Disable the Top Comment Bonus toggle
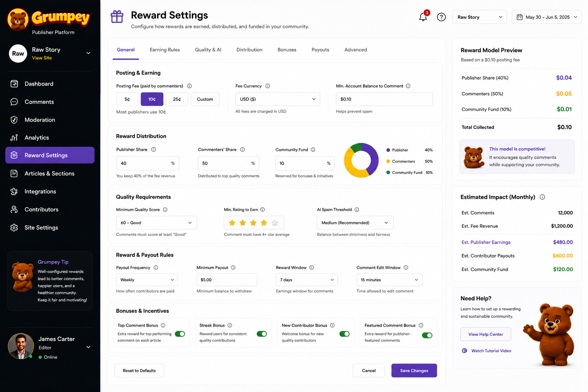 [x=180, y=334]
